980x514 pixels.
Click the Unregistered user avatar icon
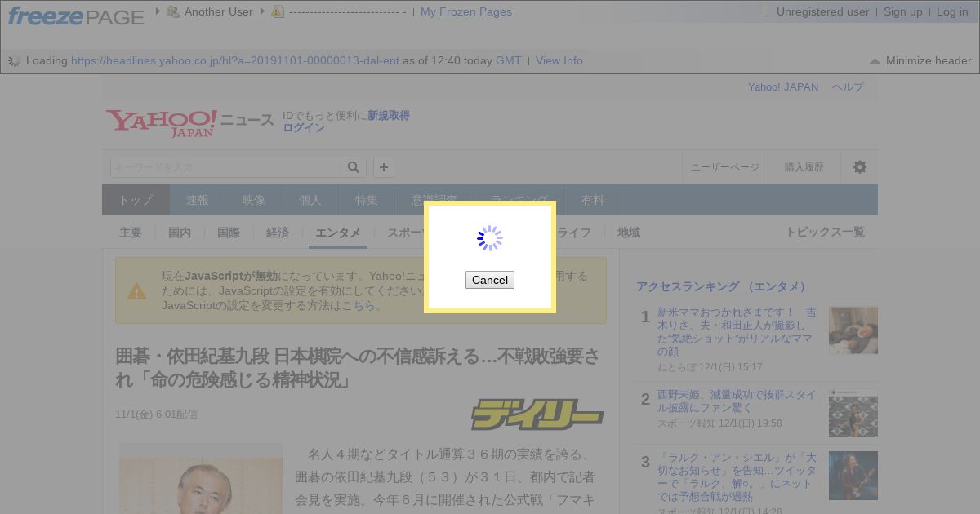[765, 11]
